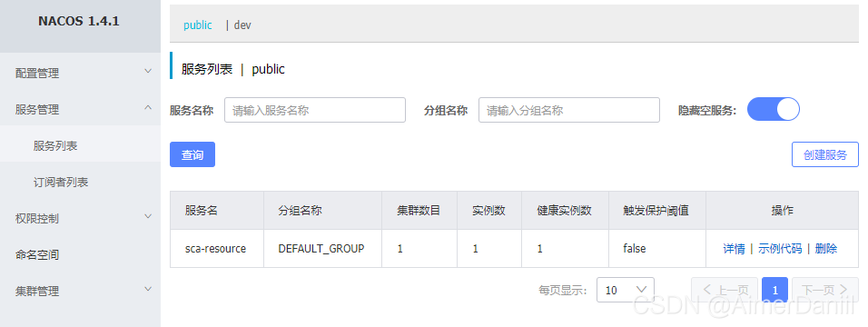Open 示例代码 for sca-resource
This screenshot has width=868, height=327.
(x=779, y=249)
